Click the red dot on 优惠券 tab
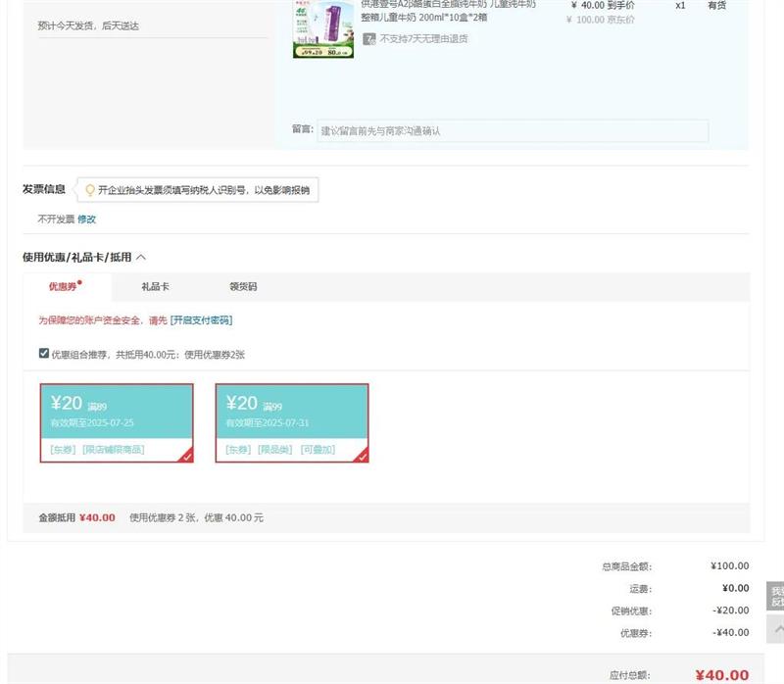This screenshot has width=784, height=684. tap(79, 282)
